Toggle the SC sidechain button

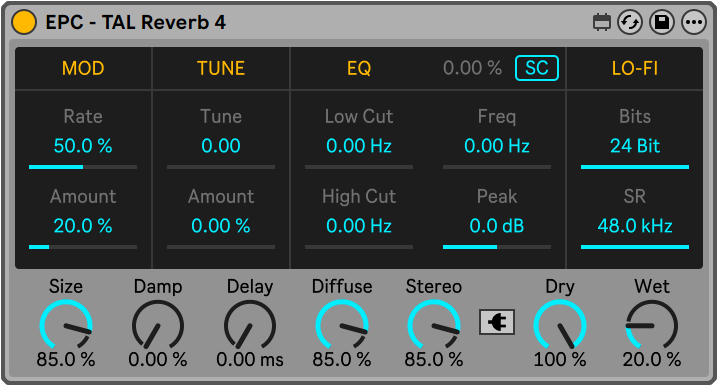pyautogui.click(x=537, y=68)
